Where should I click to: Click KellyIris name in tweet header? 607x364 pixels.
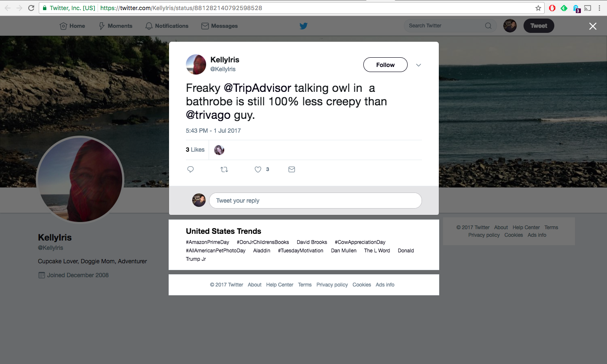click(x=225, y=60)
